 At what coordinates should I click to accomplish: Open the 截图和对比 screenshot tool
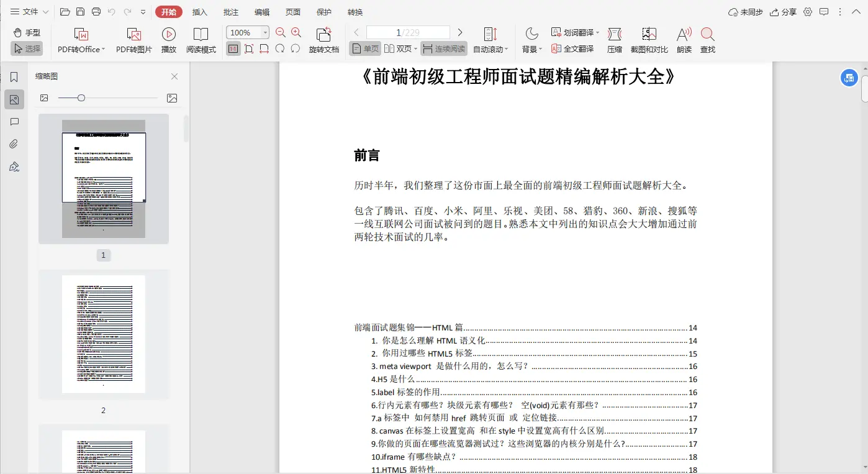coord(649,39)
